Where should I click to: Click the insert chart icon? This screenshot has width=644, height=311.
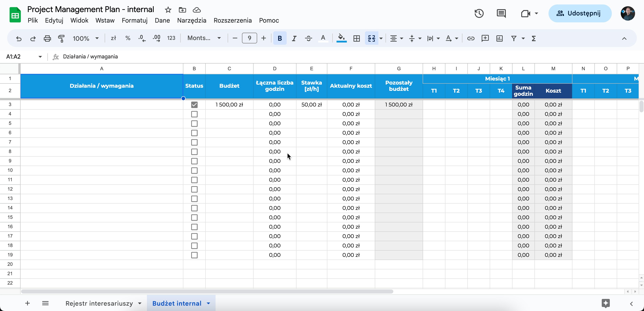pyautogui.click(x=499, y=38)
